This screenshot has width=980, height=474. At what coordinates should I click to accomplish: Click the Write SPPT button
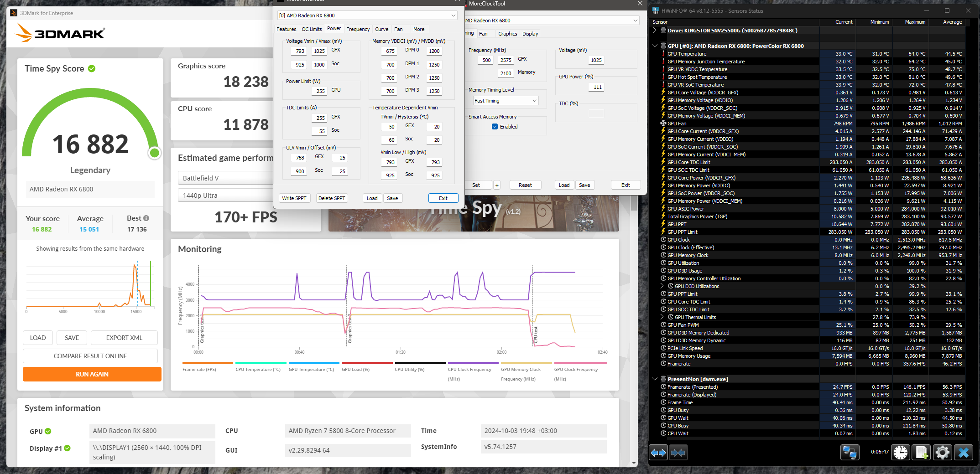pos(294,198)
